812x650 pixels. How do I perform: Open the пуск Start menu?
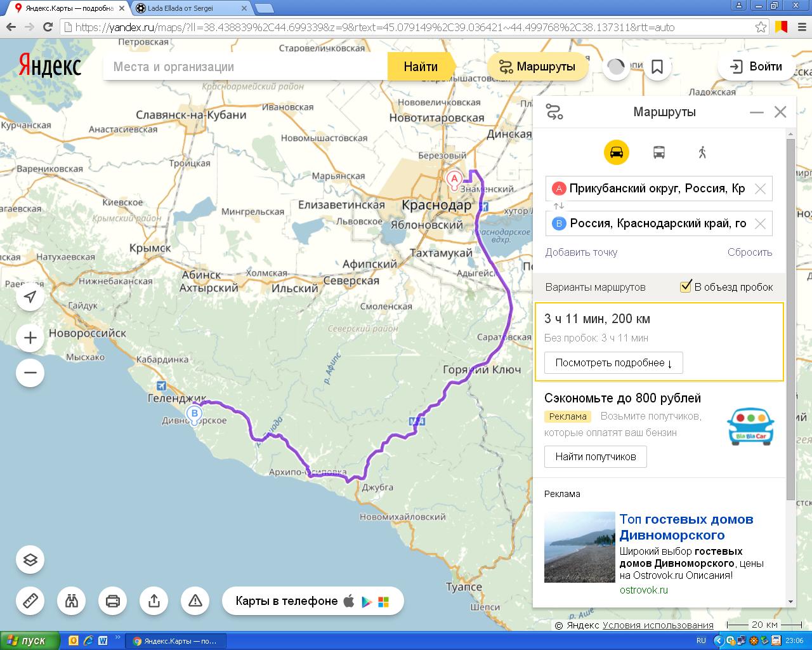(x=30, y=640)
